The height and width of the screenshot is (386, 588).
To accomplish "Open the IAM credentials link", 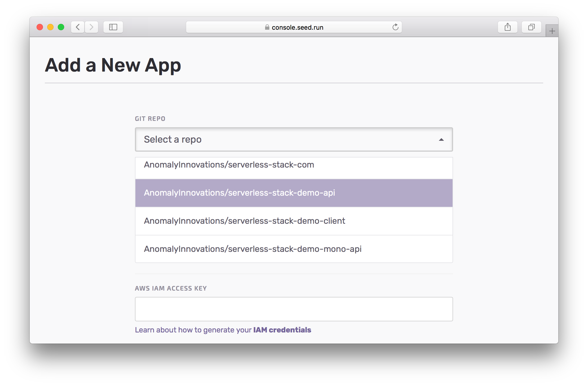I will tap(282, 330).
